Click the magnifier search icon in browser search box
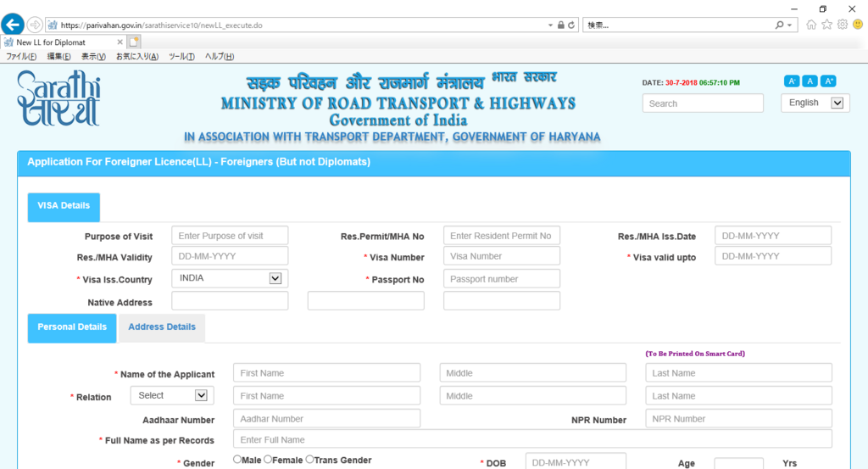868x469 pixels. point(780,25)
